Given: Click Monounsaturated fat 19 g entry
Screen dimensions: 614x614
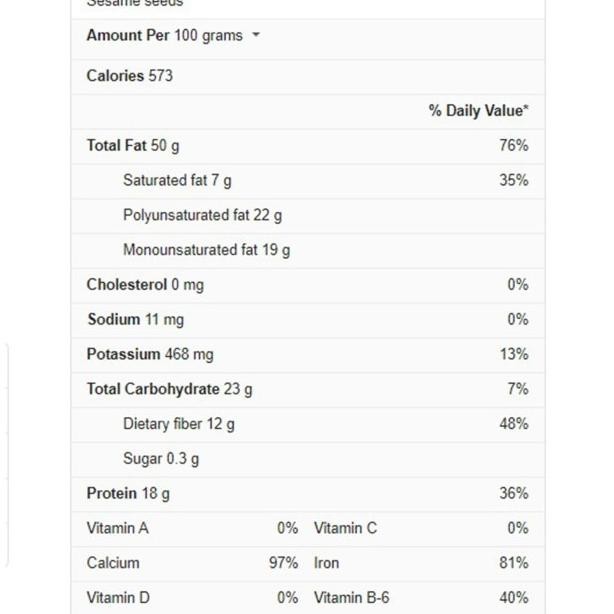Looking at the screenshot, I should [206, 250].
